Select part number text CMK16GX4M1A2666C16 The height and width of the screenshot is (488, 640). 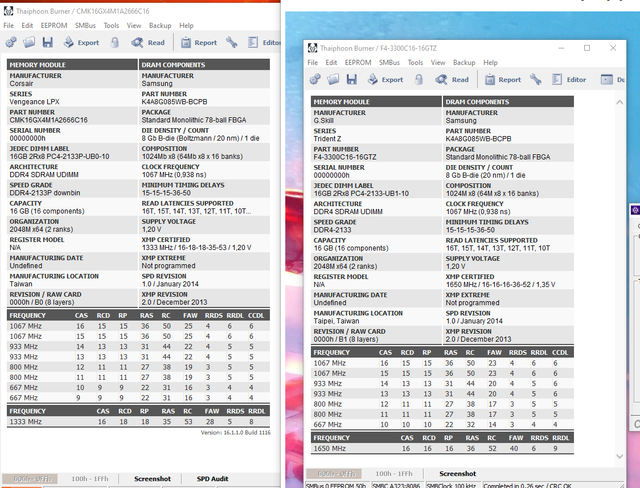pyautogui.click(x=49, y=120)
